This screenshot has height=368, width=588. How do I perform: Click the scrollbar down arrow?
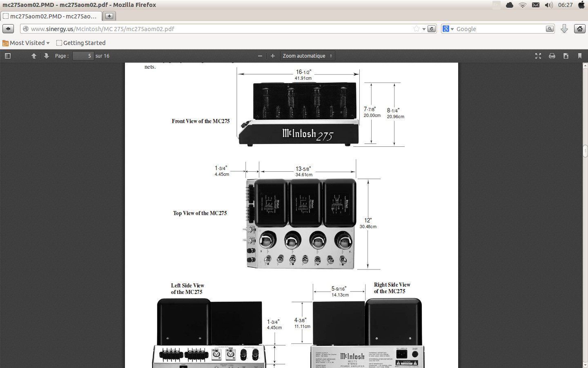coord(585,365)
